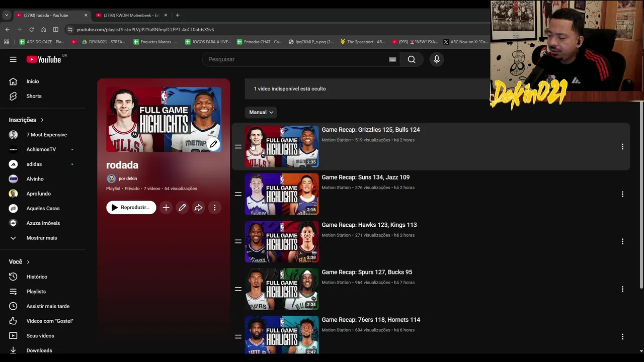Open Game Recap: Suns 134, Jazz 109 title
This screenshot has width=644, height=362.
coord(366,177)
